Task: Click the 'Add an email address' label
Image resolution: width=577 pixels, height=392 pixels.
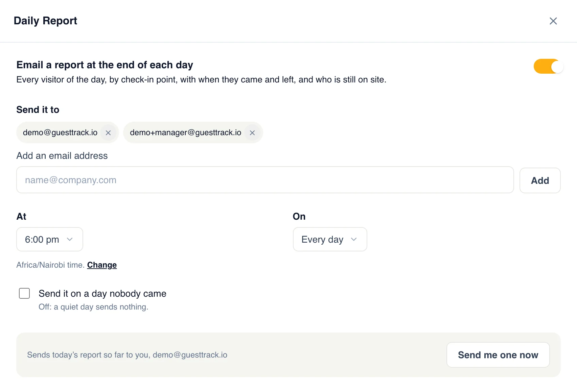Action: (x=62, y=156)
